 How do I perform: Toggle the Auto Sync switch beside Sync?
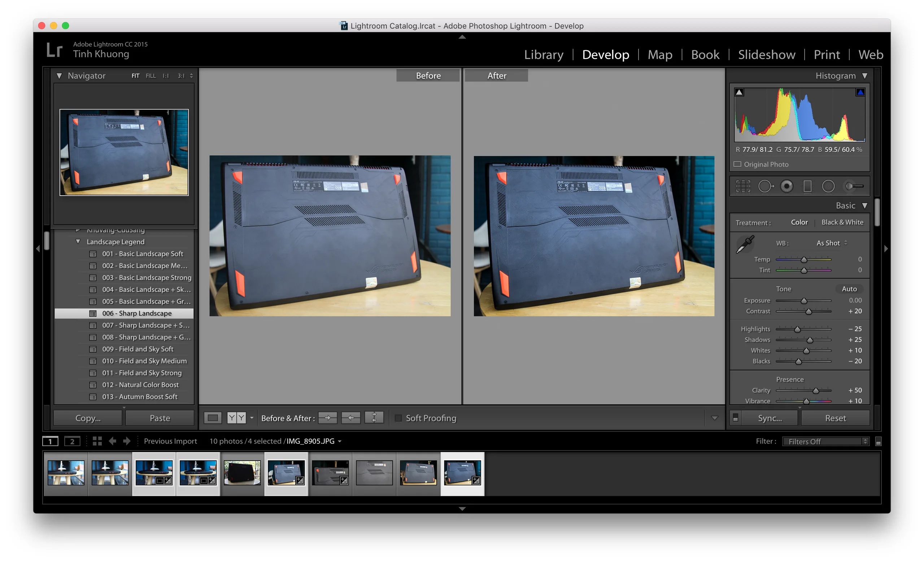coord(735,418)
